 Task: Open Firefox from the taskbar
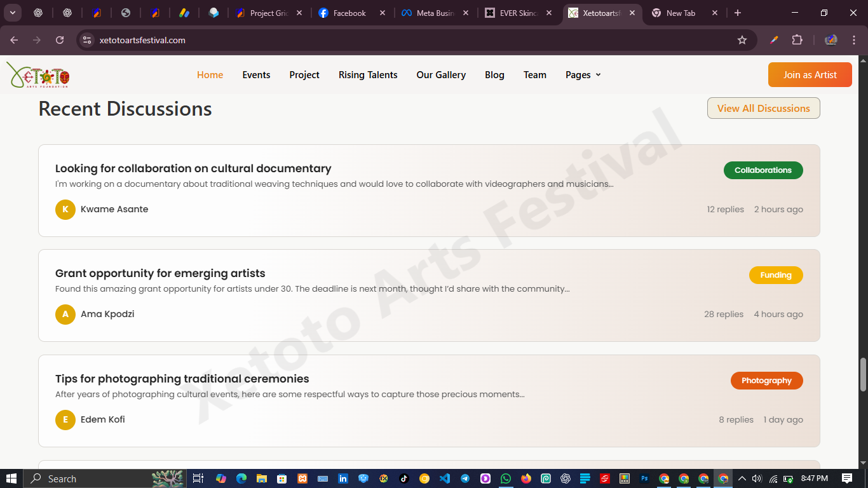click(x=525, y=478)
